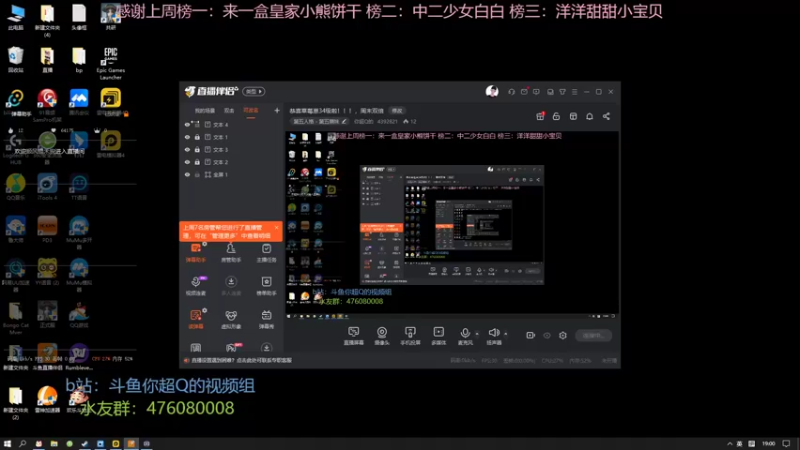Toggle the lock on the 文本 1 layer
Viewport: 800px width, 450px height.
pyautogui.click(x=197, y=137)
